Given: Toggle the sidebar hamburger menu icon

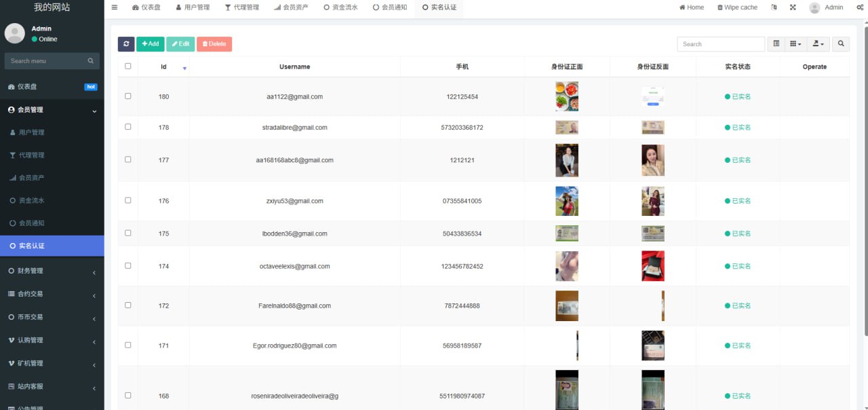Looking at the screenshot, I should coord(115,7).
